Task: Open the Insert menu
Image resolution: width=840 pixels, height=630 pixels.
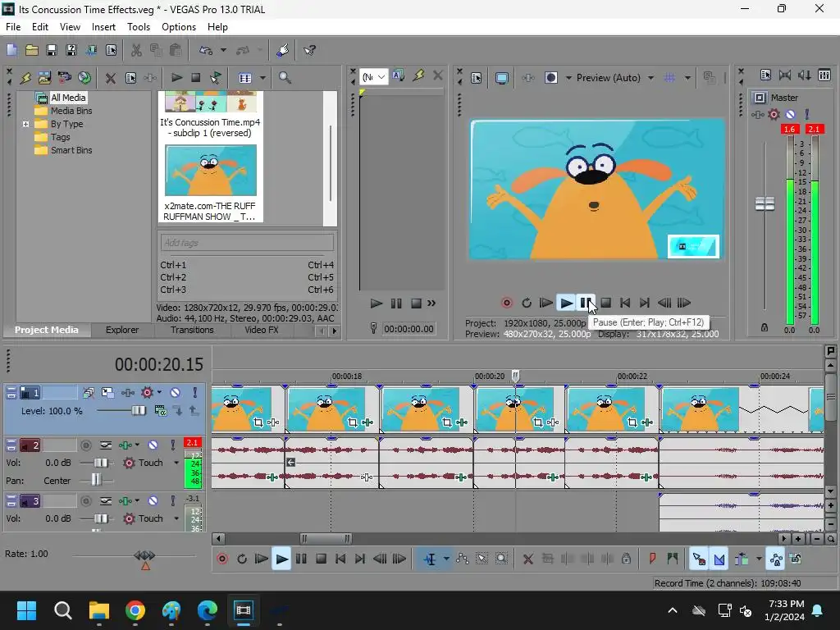Action: tap(103, 27)
